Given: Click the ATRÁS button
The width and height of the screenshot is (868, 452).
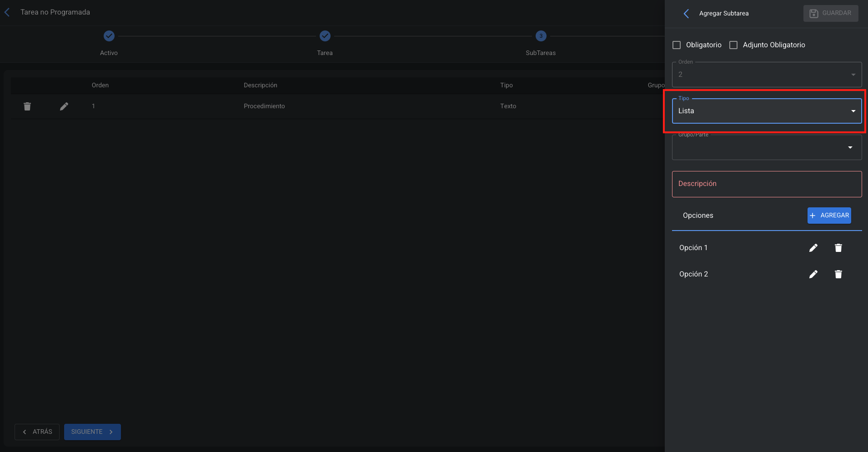Looking at the screenshot, I should click(37, 432).
